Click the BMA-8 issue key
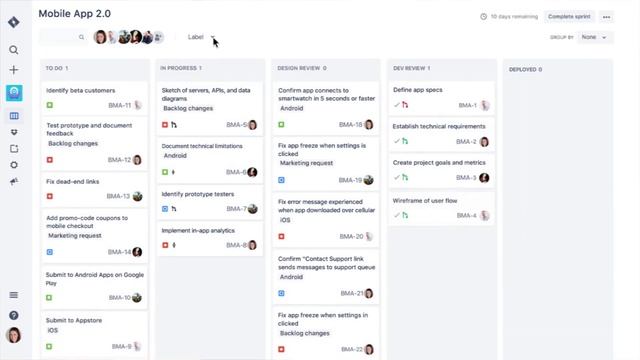The width and height of the screenshot is (640, 360). (236, 245)
